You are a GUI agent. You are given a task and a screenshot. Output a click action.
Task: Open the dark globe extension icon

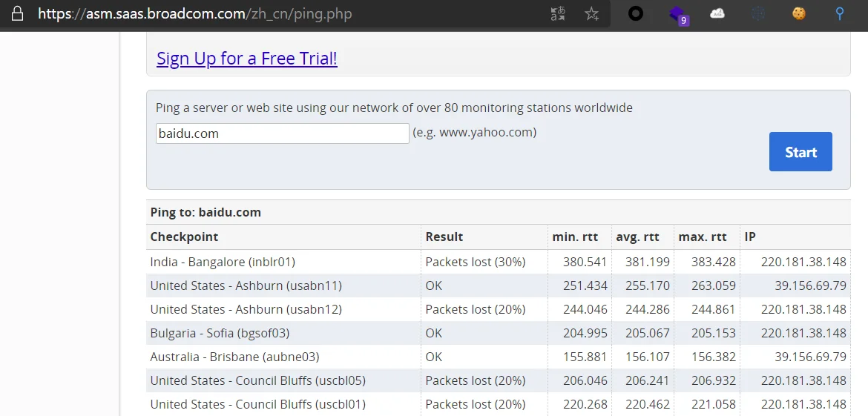click(x=758, y=14)
